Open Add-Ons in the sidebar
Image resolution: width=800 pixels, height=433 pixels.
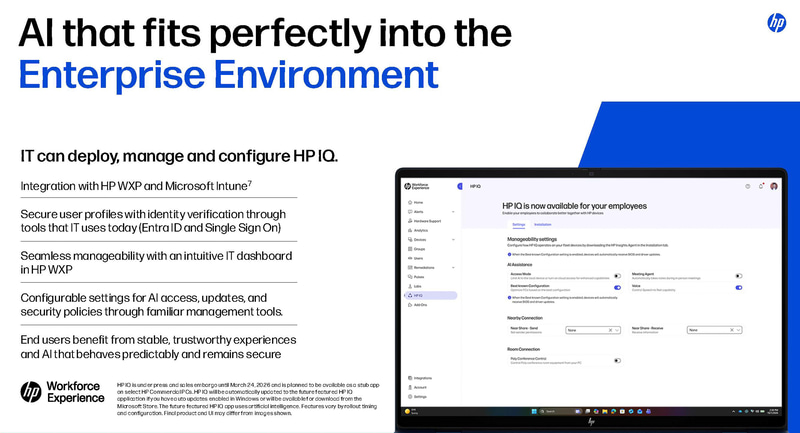[x=418, y=305]
